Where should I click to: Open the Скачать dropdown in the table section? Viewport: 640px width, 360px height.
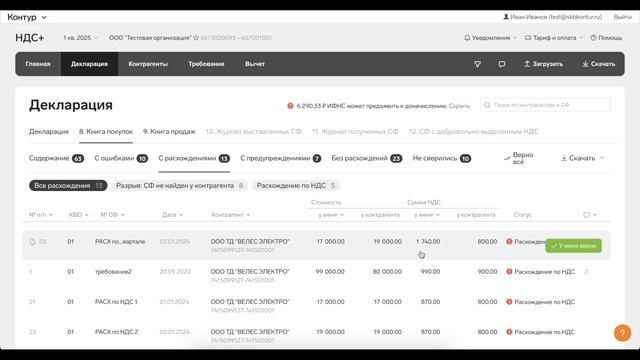tap(582, 158)
